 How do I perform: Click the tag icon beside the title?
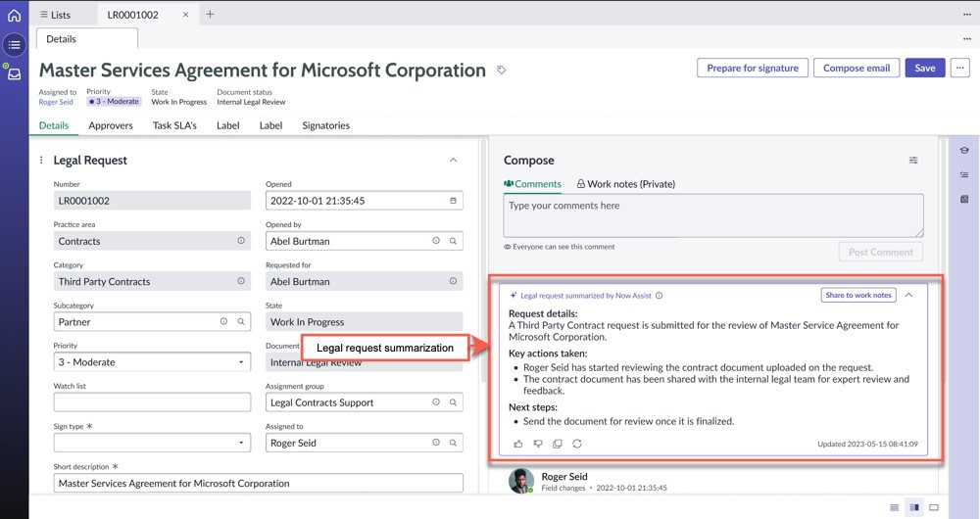pyautogui.click(x=501, y=70)
